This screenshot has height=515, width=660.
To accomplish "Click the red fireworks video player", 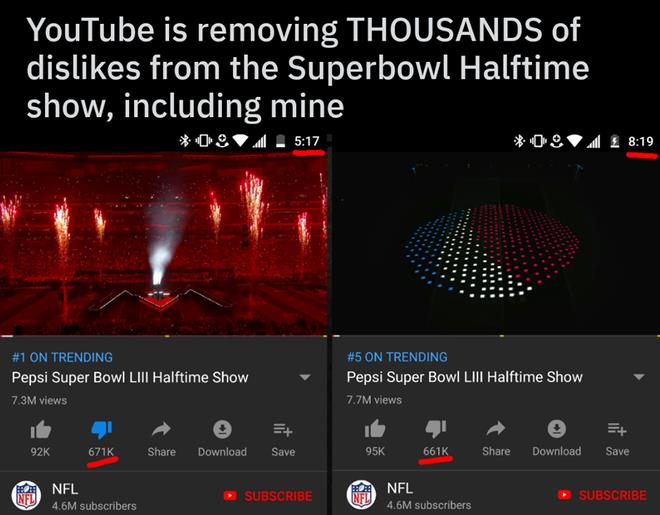I will (163, 243).
